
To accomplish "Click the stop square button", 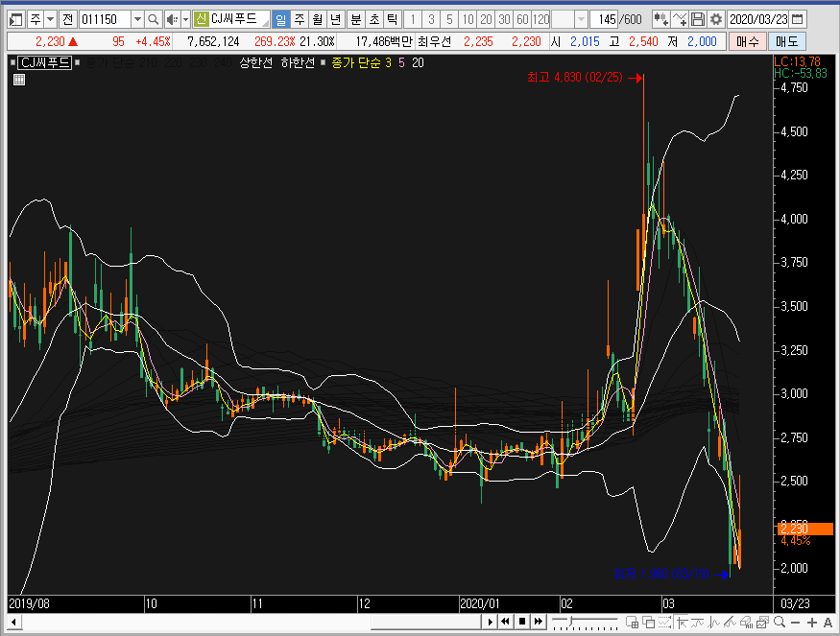I will point(522,622).
